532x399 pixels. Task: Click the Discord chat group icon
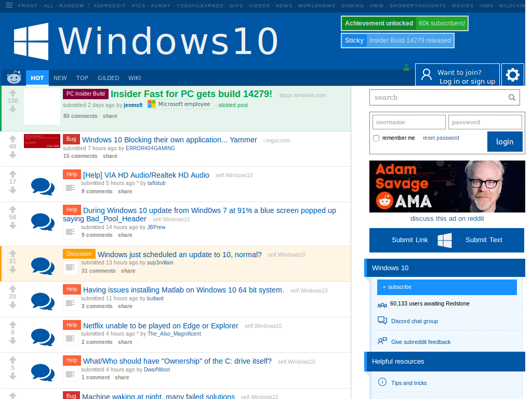382,321
